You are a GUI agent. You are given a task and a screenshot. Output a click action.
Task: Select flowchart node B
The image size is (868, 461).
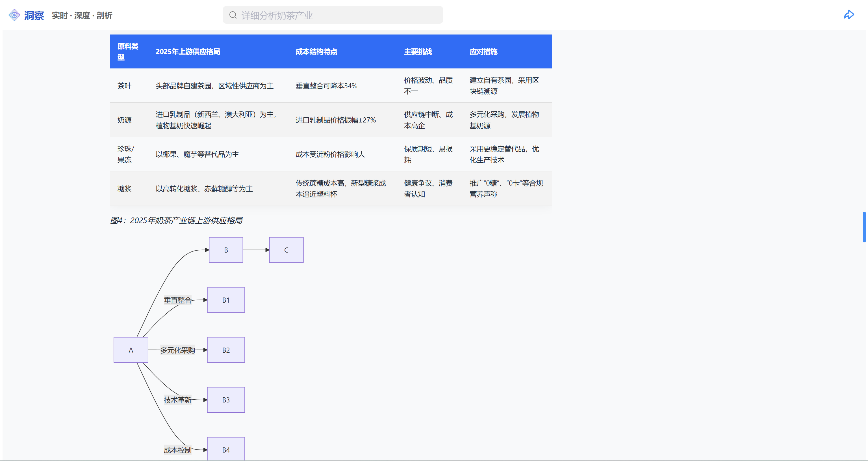226,250
